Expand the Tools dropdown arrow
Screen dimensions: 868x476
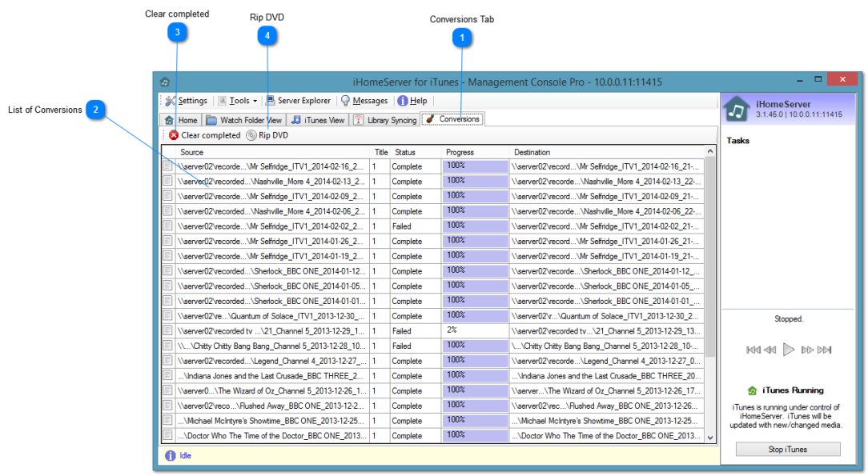pyautogui.click(x=255, y=101)
